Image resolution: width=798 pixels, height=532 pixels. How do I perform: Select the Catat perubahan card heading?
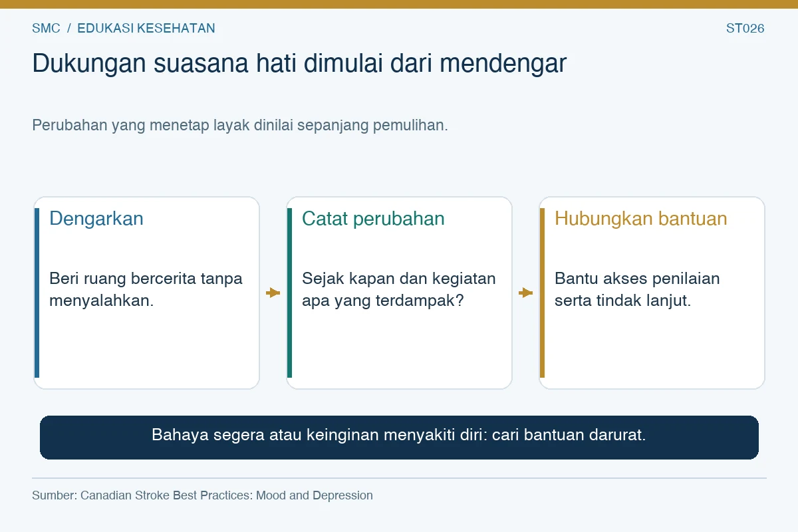(373, 219)
